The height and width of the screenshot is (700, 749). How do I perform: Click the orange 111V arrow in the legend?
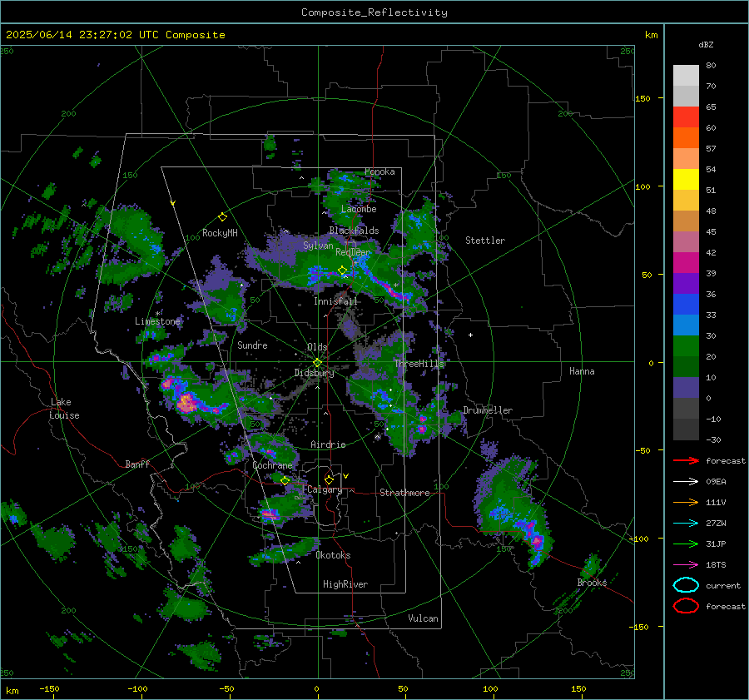[686, 502]
